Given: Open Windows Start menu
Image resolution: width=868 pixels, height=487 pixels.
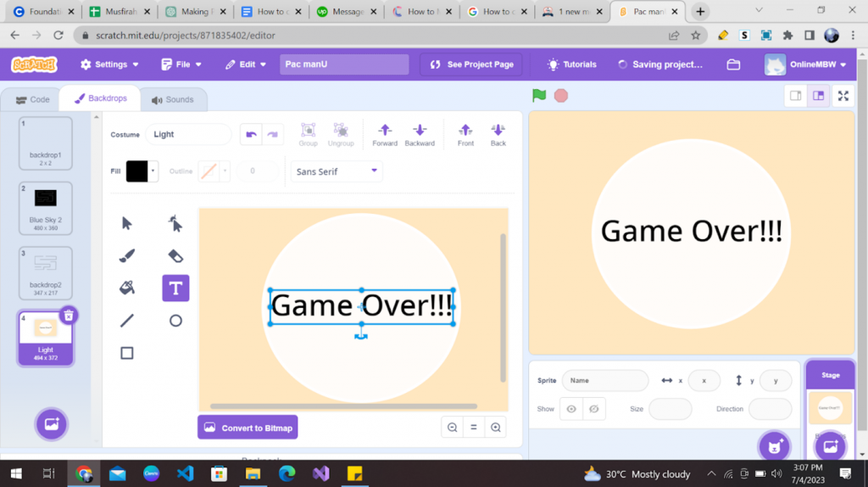Looking at the screenshot, I should point(16,473).
